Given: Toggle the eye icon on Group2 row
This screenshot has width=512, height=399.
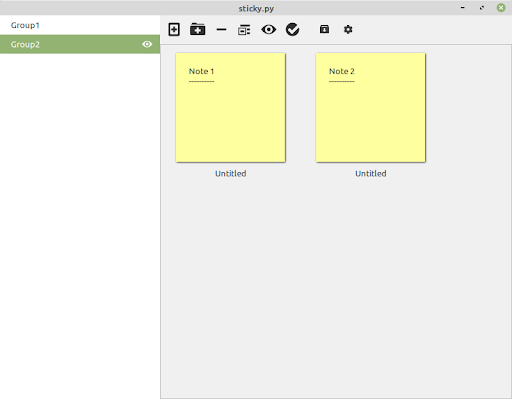Looking at the screenshot, I should tap(147, 44).
